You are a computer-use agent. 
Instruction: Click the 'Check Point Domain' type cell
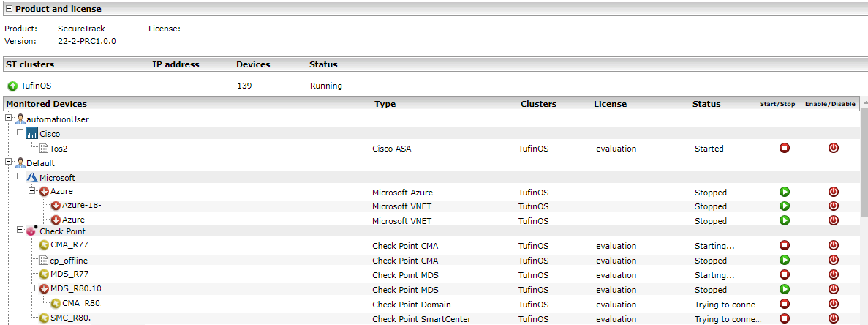pyautogui.click(x=411, y=305)
